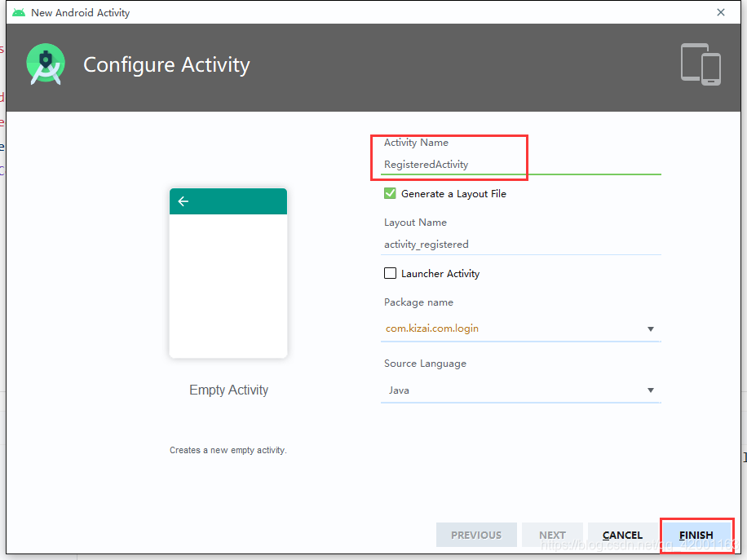Viewport: 747px width, 560px height.
Task: Click the phone and tablet device icon
Action: (701, 64)
